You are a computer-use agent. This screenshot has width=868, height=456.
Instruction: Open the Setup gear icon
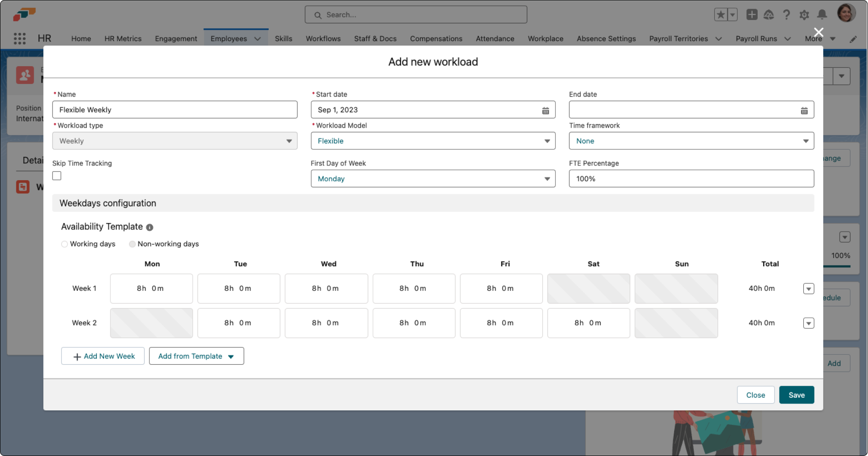coord(804,15)
